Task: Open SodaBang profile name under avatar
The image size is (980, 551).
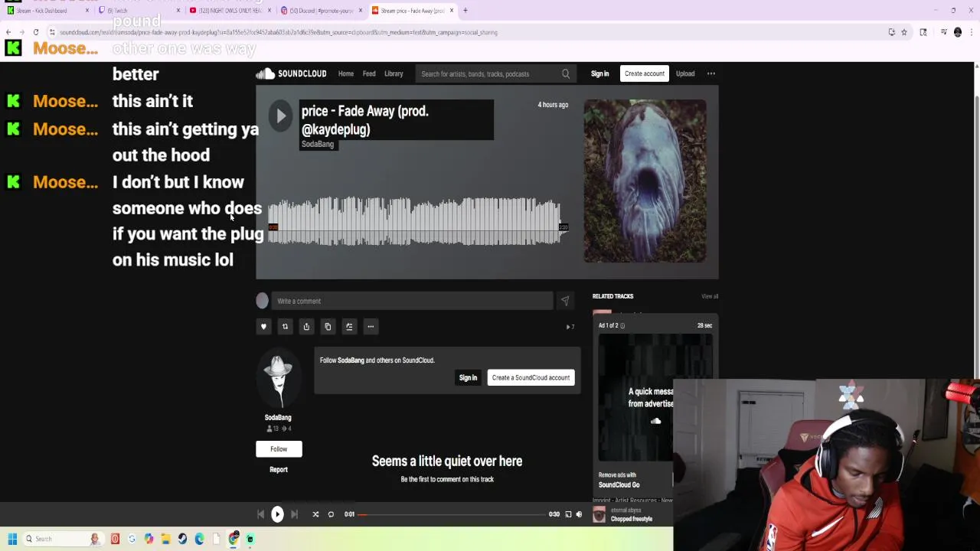Action: 278,417
